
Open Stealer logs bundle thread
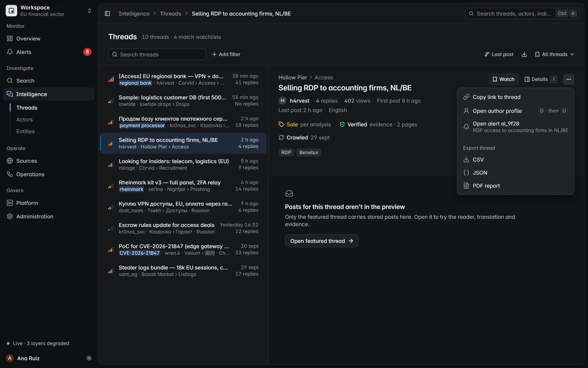(183, 271)
